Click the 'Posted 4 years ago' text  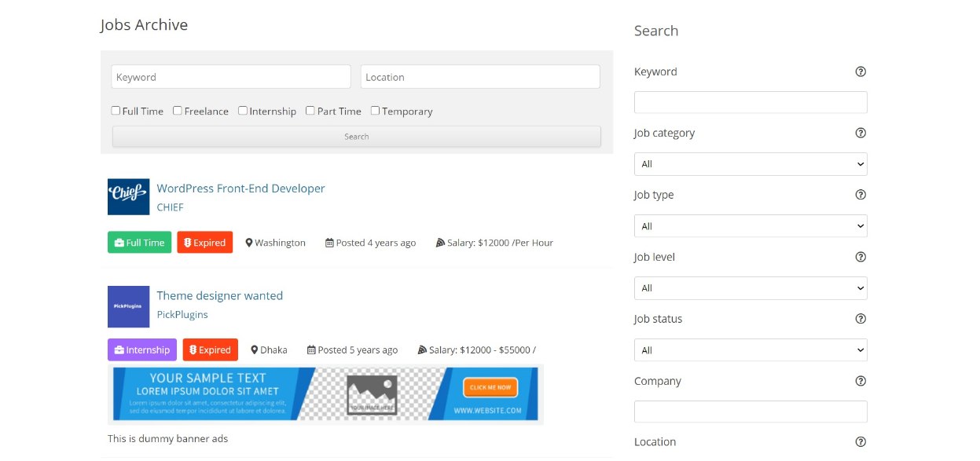(x=376, y=243)
